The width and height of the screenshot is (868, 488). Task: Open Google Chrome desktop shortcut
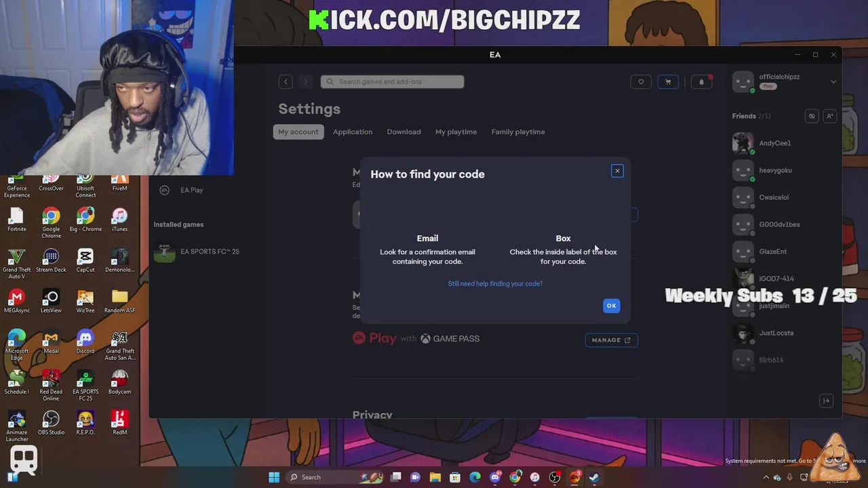(x=51, y=222)
